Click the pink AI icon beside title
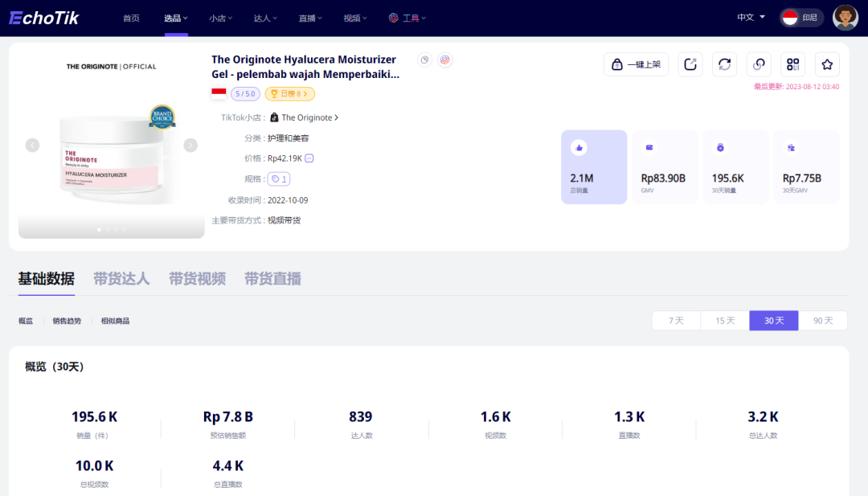This screenshot has height=496, width=868. [445, 59]
